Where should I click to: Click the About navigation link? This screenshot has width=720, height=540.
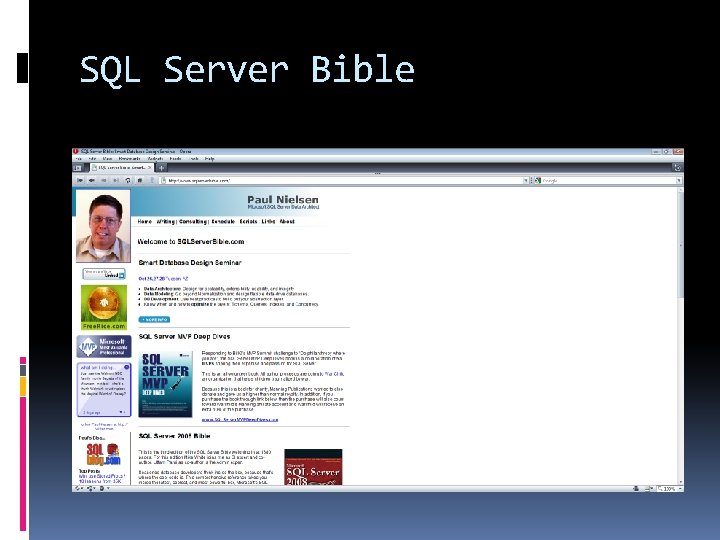click(x=287, y=221)
